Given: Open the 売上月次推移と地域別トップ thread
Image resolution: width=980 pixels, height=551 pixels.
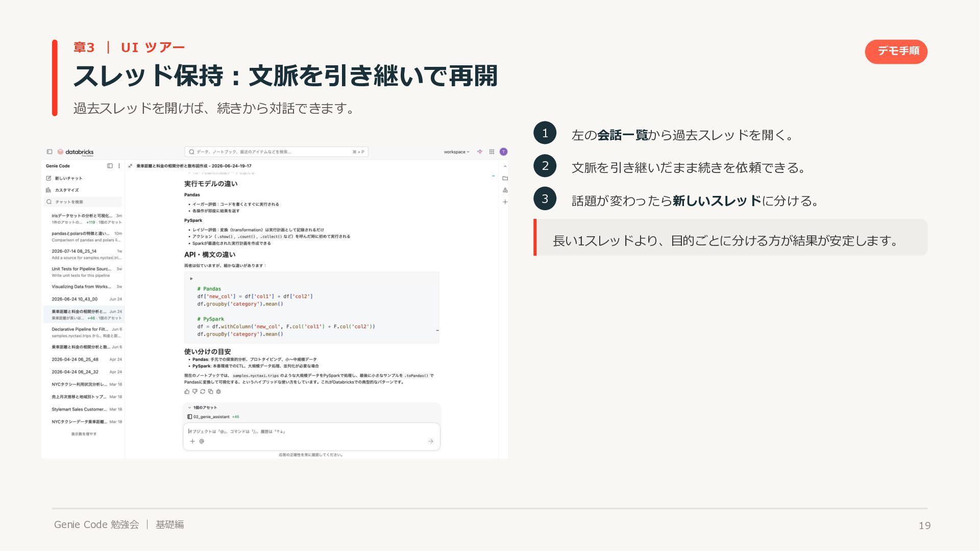Looking at the screenshot, I should coord(84,397).
